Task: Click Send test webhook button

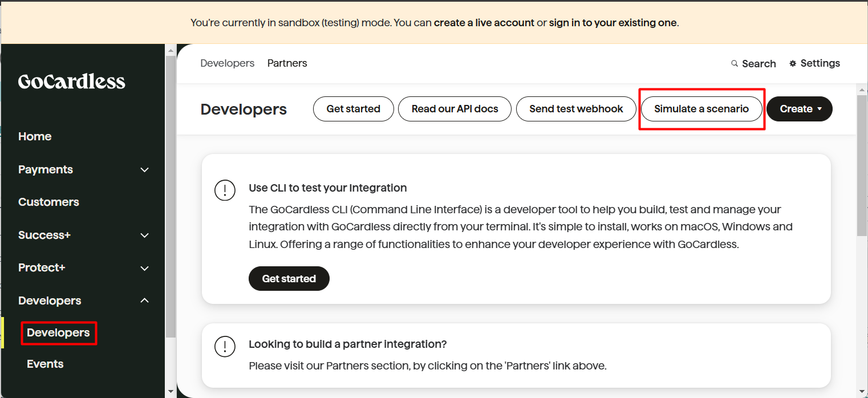Action: pos(576,109)
